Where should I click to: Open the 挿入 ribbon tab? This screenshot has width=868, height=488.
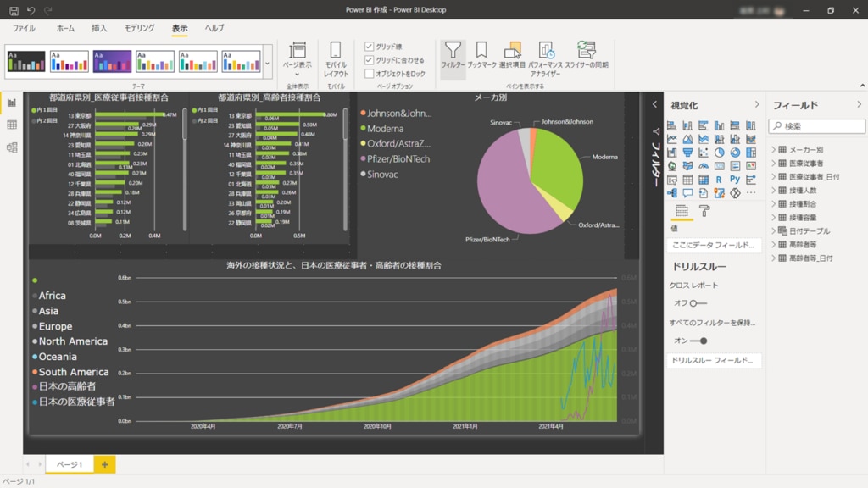coord(100,28)
